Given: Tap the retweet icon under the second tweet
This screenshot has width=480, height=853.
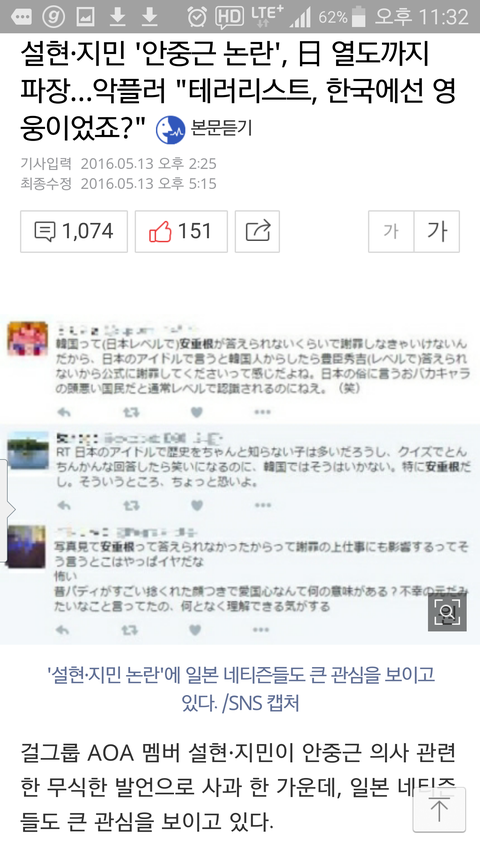Looking at the screenshot, I should click(x=131, y=506).
